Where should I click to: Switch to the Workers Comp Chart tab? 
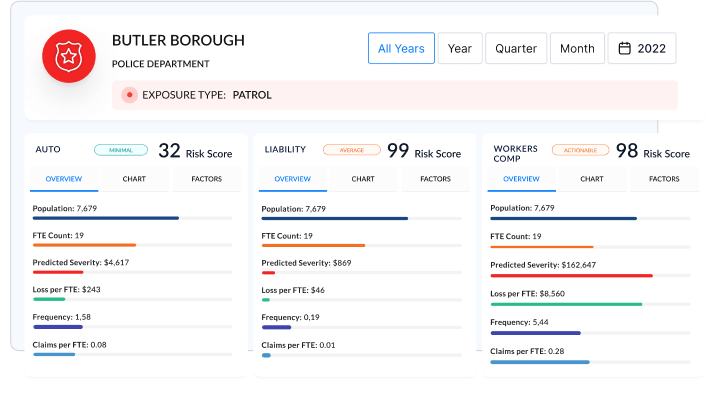point(592,179)
